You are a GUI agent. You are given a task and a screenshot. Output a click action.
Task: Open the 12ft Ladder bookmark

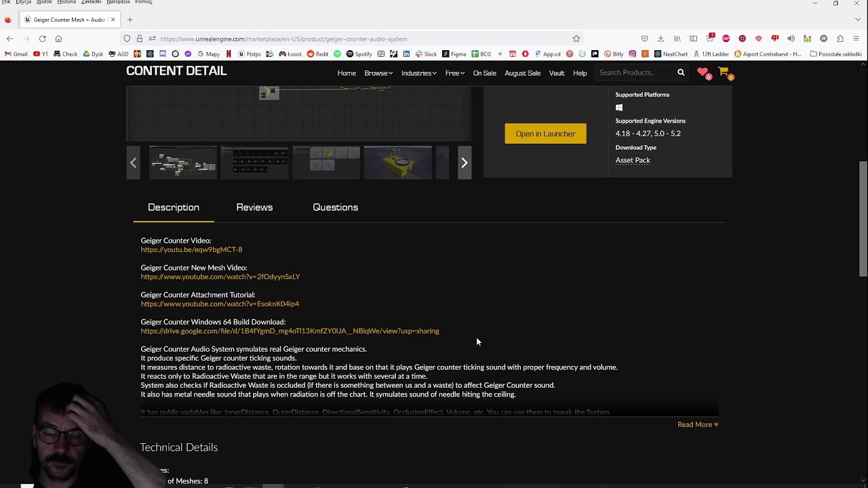point(711,54)
